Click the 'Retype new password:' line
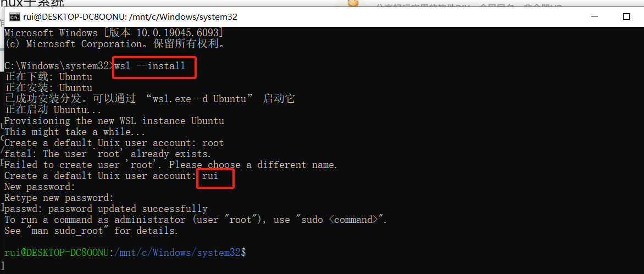Viewport: 644px width, 274px height. (59, 198)
